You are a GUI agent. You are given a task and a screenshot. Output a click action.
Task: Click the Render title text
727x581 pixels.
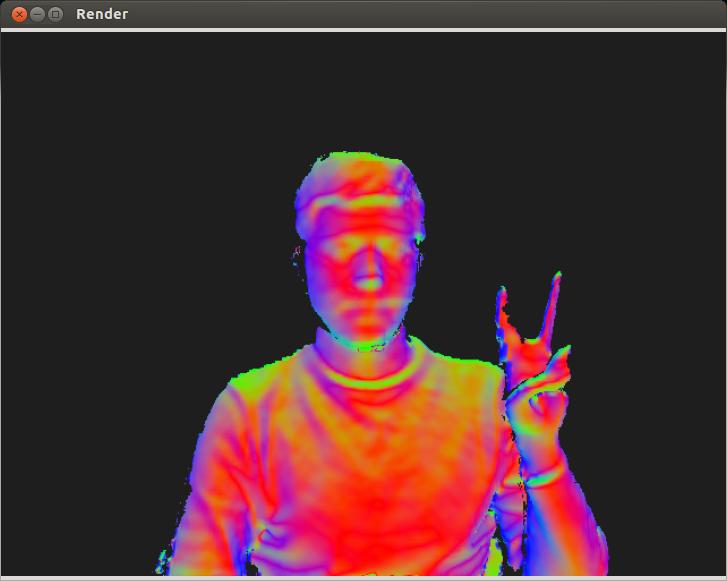tap(102, 14)
